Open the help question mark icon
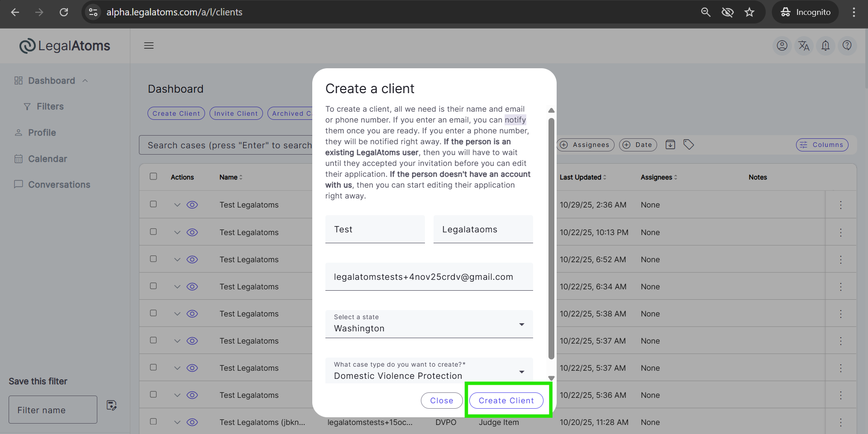 coord(847,46)
